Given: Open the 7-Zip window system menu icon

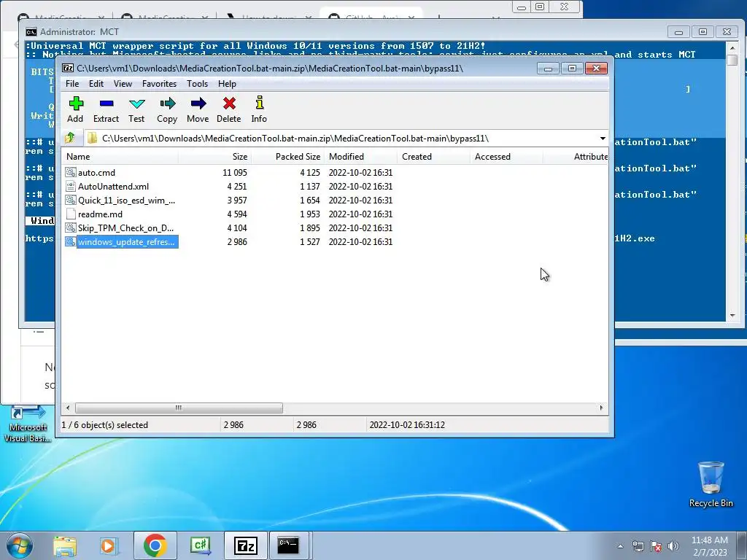Looking at the screenshot, I should pos(68,68).
